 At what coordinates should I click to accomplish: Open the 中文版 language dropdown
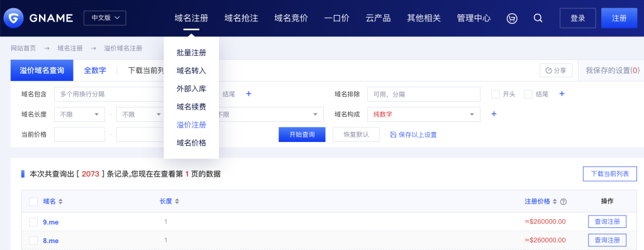pyautogui.click(x=105, y=18)
